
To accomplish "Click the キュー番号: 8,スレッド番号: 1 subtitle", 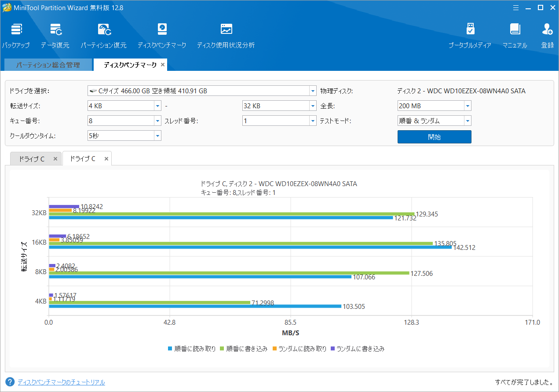I will pyautogui.click(x=238, y=192).
